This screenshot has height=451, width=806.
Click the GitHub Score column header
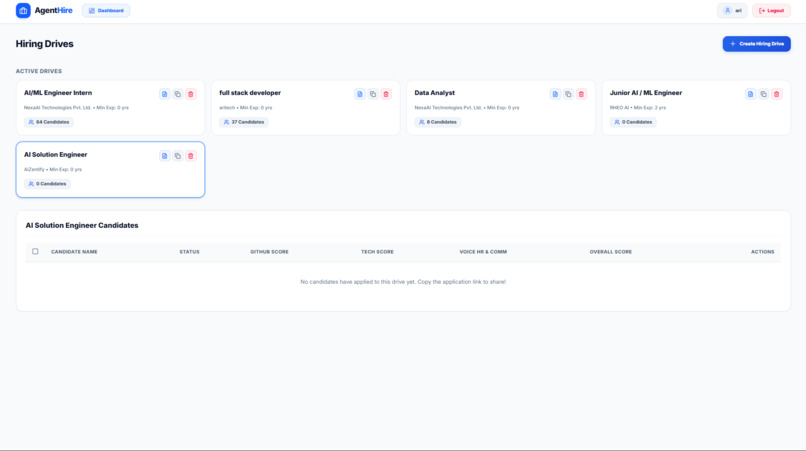pos(269,252)
